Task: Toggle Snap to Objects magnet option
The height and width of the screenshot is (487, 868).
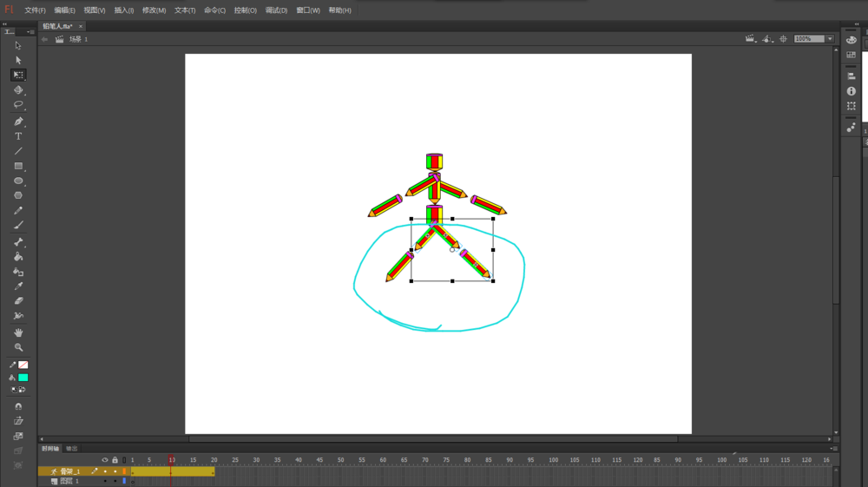Action: 18,406
